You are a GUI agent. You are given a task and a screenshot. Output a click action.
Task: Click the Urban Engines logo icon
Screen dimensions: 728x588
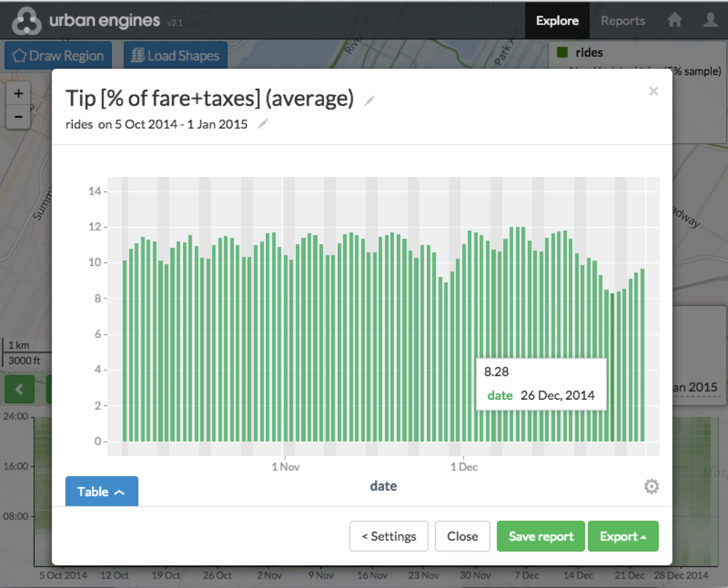(x=27, y=21)
